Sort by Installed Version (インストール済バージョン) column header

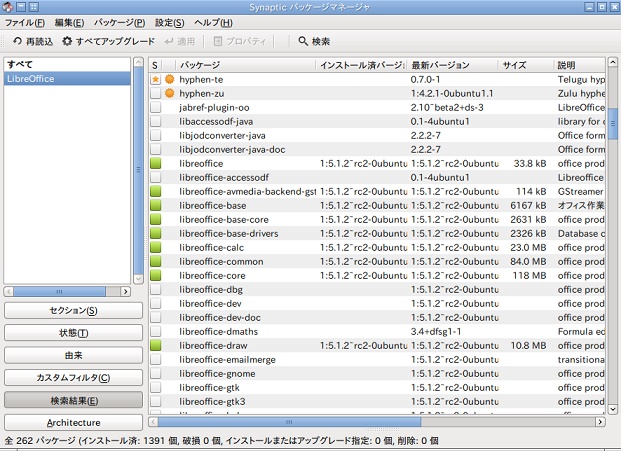coord(362,65)
